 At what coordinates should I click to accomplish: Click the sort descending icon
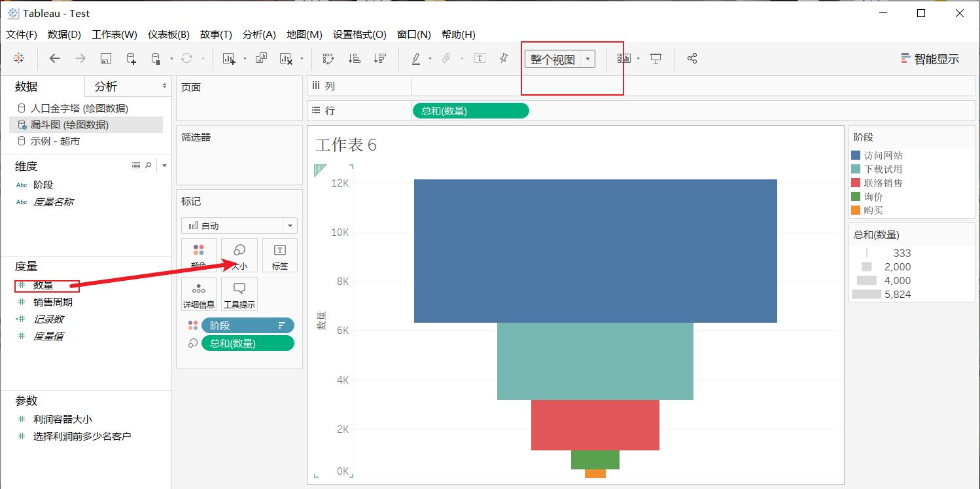379,58
